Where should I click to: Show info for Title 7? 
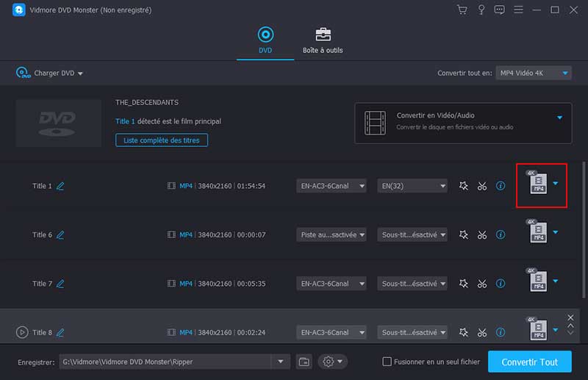(501, 284)
